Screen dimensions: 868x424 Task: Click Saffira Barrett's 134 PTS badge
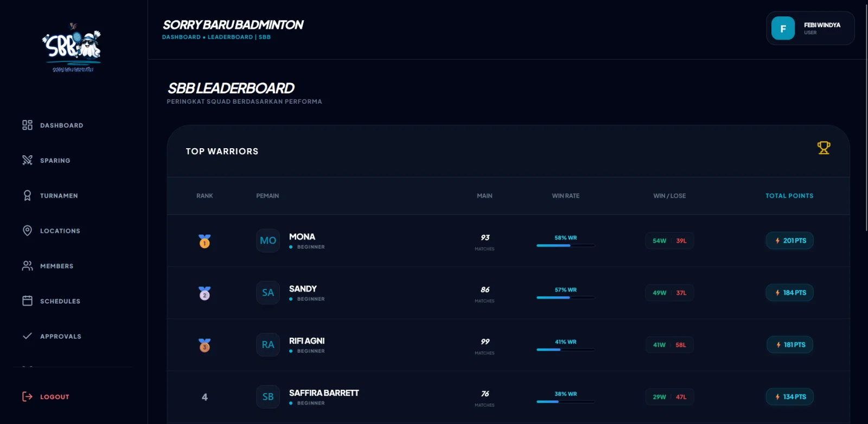(x=789, y=397)
